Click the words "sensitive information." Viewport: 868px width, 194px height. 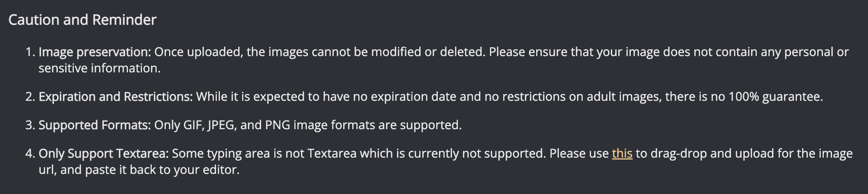click(x=100, y=68)
